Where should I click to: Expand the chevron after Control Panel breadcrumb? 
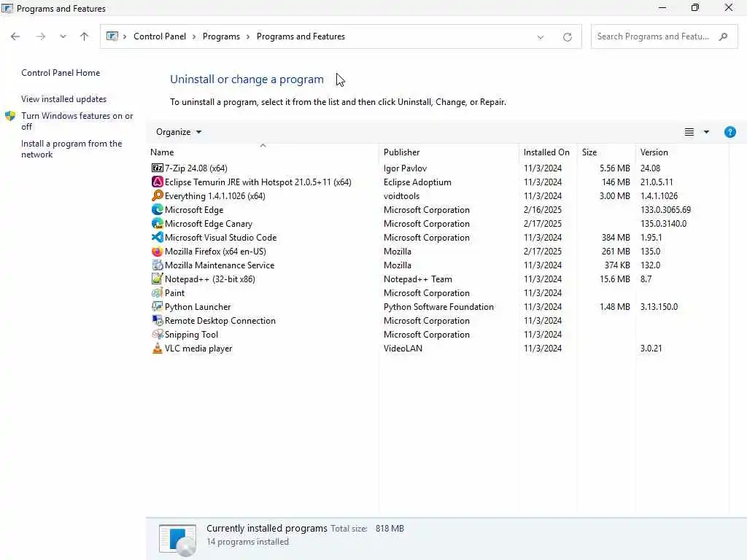[194, 36]
